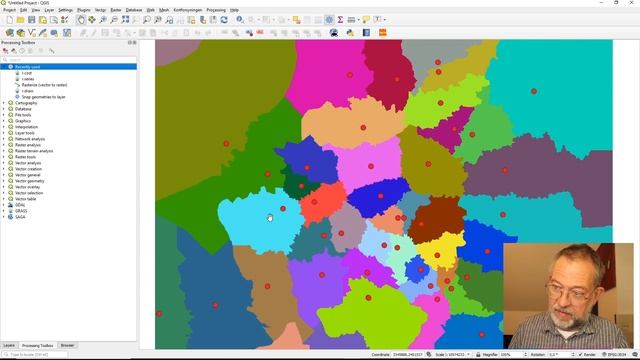
Task: Click Pan Map to Selection icon
Action: pyautogui.click(x=92, y=20)
